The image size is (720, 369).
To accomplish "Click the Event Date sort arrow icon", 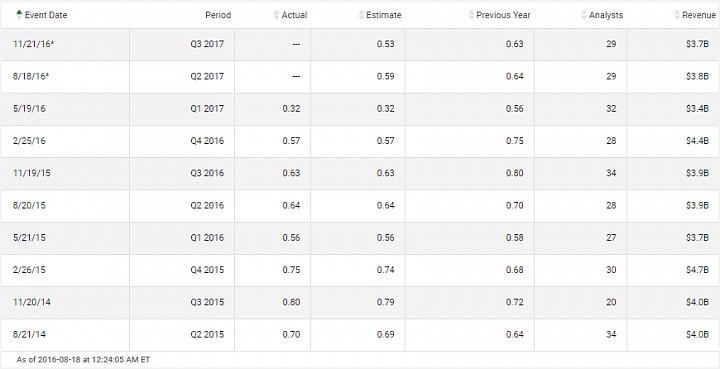I will click(x=19, y=15).
